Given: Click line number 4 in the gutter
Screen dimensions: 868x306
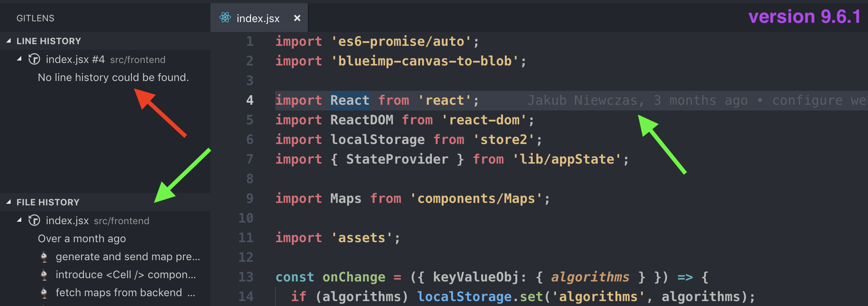Looking at the screenshot, I should click(250, 100).
